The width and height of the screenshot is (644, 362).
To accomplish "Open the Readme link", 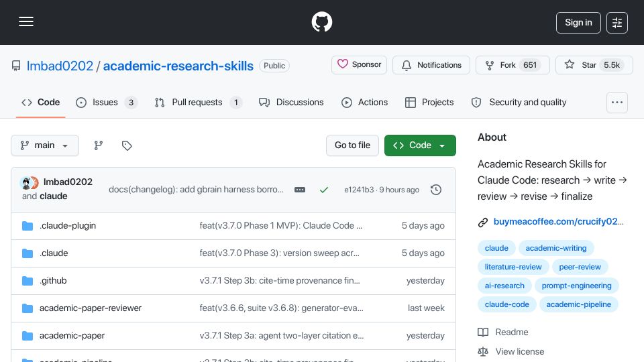I will pyautogui.click(x=503, y=332).
